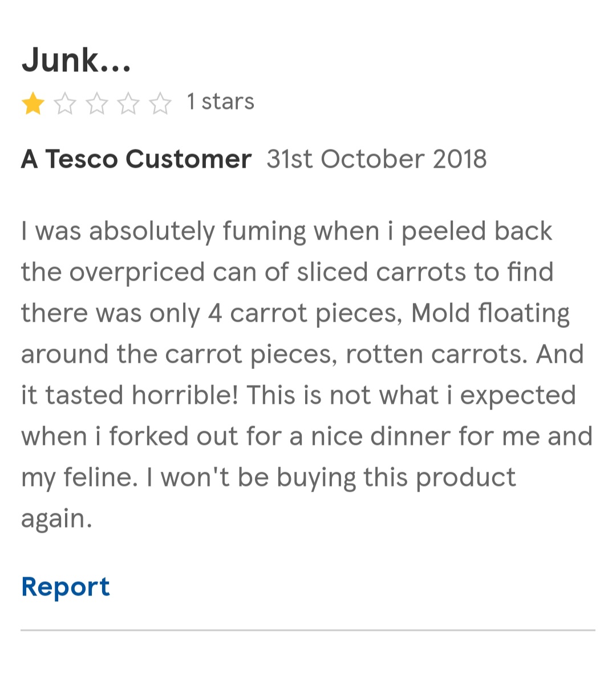Click the fifth empty rating star
Viewport: 616px width, 673px height.
click(160, 104)
